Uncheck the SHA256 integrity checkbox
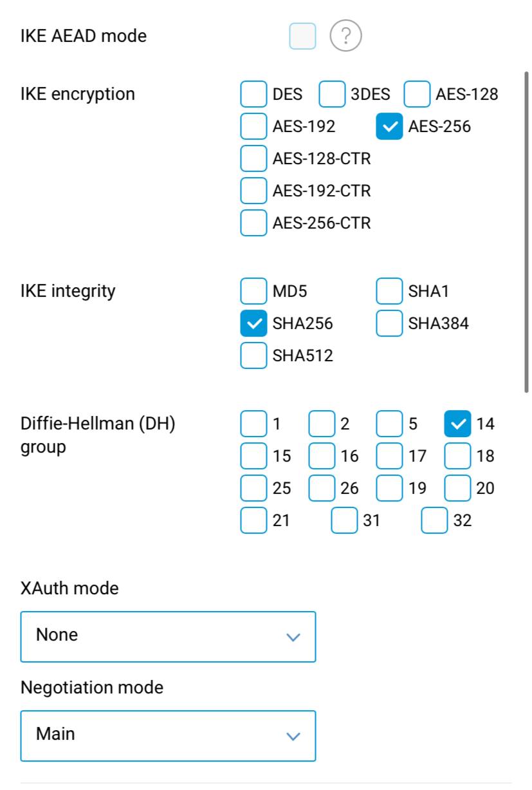This screenshot has height=790, width=532. pos(253,323)
